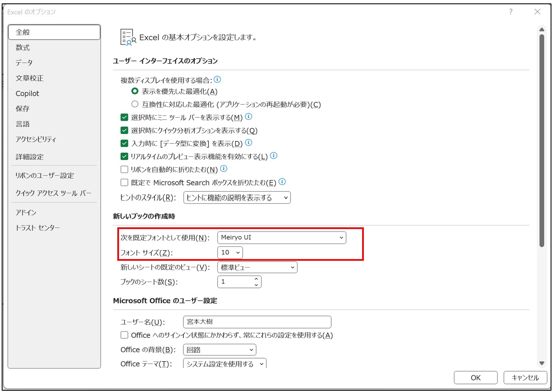Open リボンのユーザー設定 category

tap(54, 175)
